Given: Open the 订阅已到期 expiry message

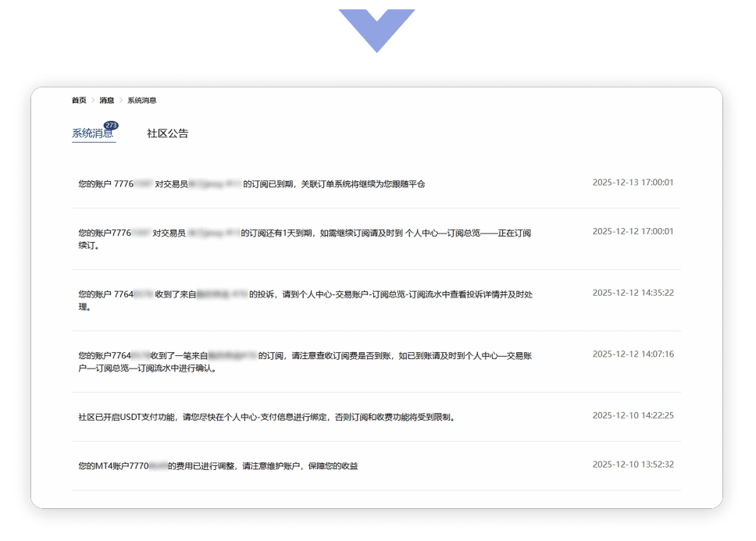Looking at the screenshot, I should click(x=251, y=184).
